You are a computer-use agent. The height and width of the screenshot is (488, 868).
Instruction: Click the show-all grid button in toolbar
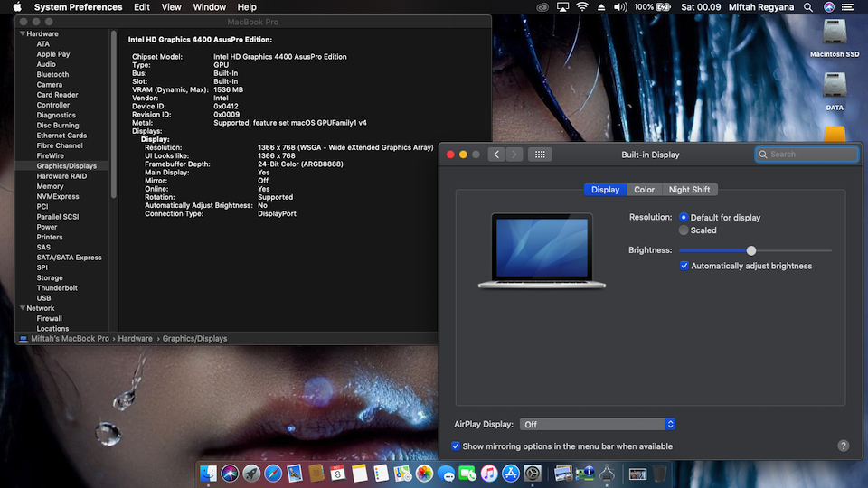[539, 155]
